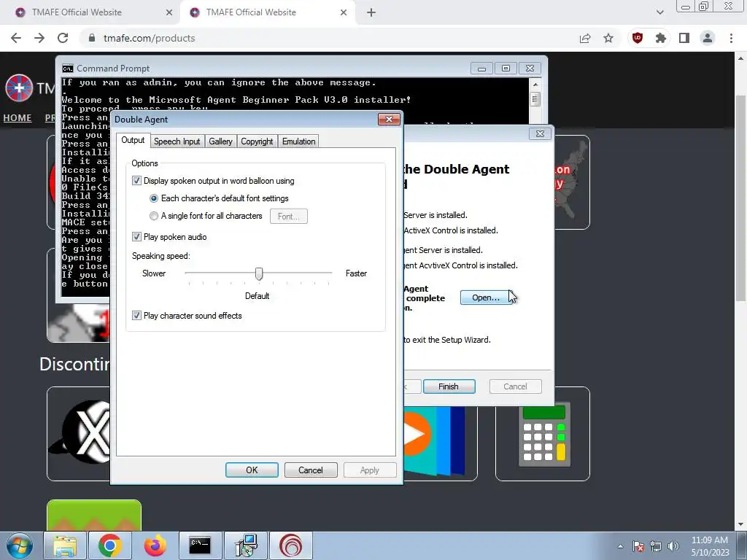Toggle Play character sound effects checkbox

point(136,316)
